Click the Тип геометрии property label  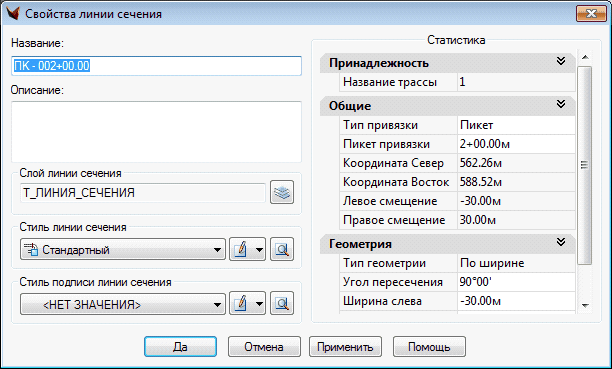384,263
